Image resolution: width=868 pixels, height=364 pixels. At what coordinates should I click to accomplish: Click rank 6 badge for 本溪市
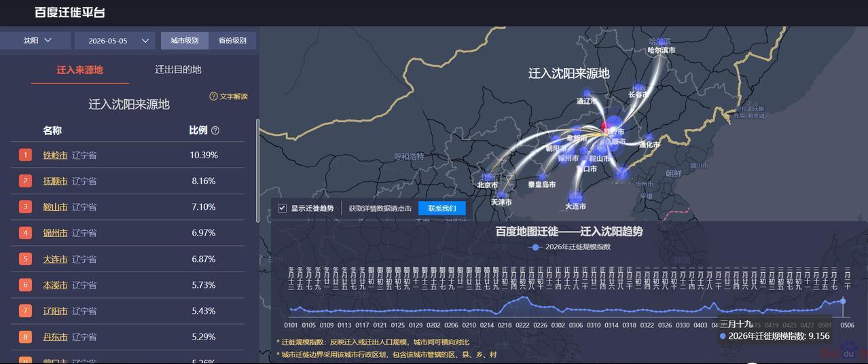tap(26, 285)
